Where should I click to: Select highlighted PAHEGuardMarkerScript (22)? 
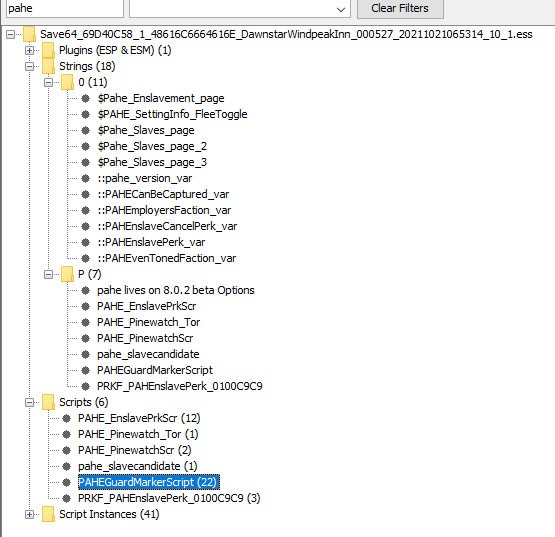point(149,482)
